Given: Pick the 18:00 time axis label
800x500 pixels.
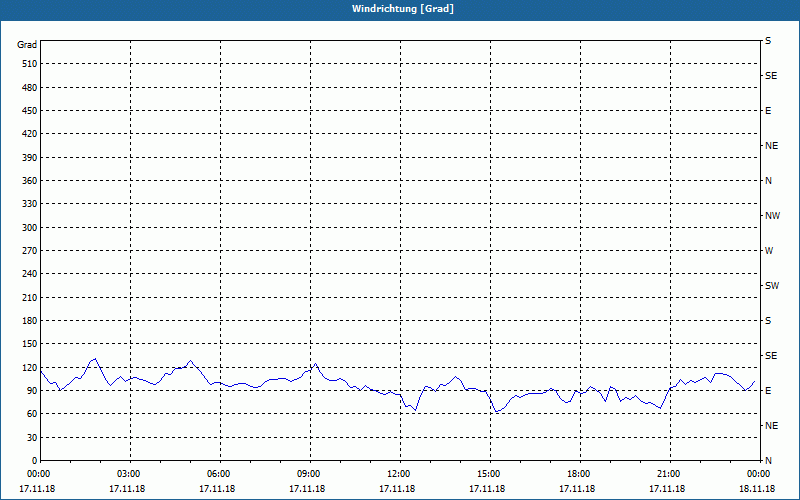Looking at the screenshot, I should [x=579, y=474].
